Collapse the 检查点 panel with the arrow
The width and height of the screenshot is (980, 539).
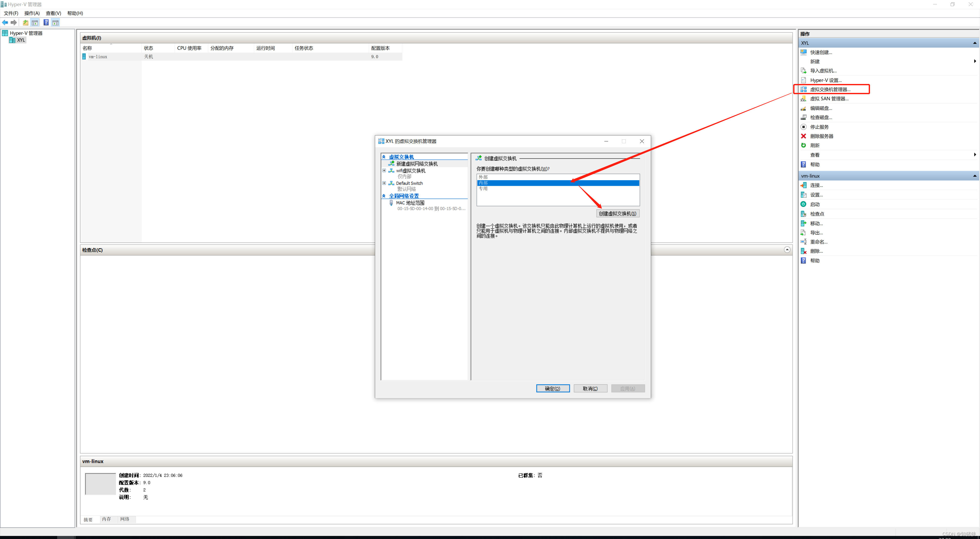(x=787, y=250)
